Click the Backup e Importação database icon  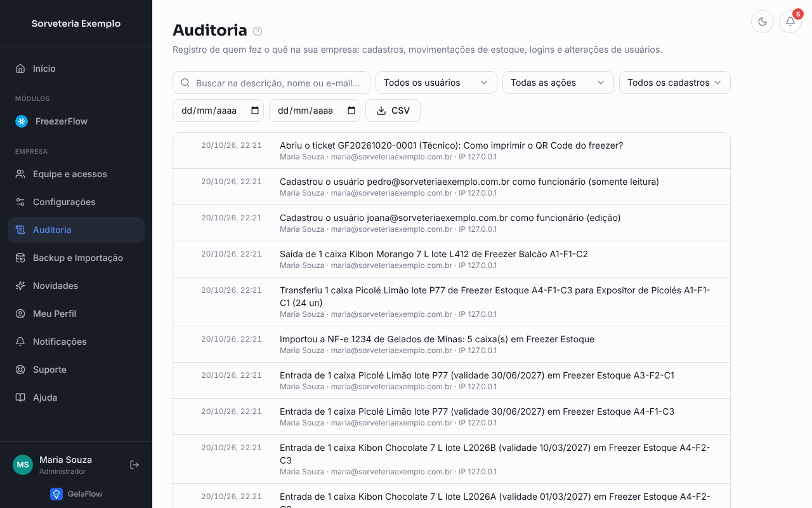click(20, 258)
